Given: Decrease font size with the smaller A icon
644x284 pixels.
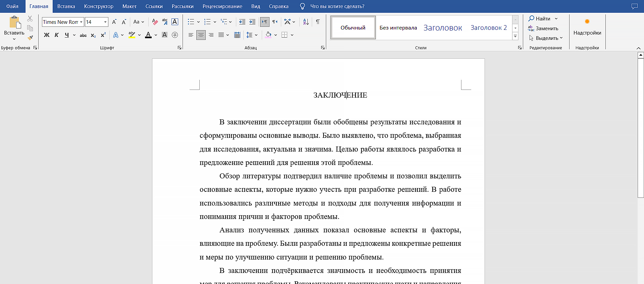Looking at the screenshot, I should click(x=124, y=22).
